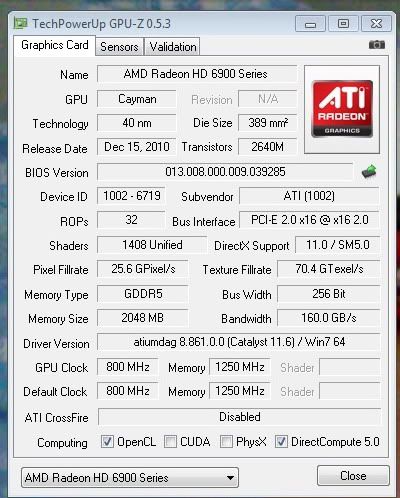Toggle the DirectCompute 5.0 checkbox
The width and height of the screenshot is (400, 498).
pos(281,442)
